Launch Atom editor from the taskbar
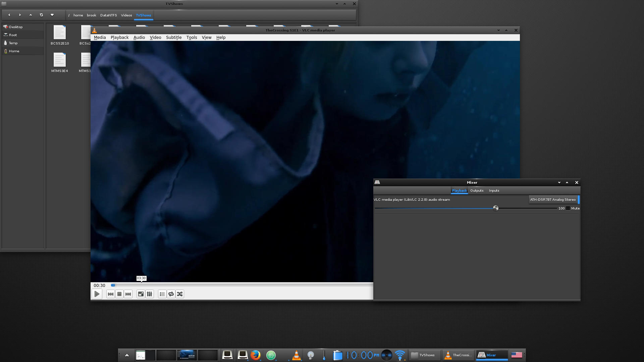 [271, 355]
